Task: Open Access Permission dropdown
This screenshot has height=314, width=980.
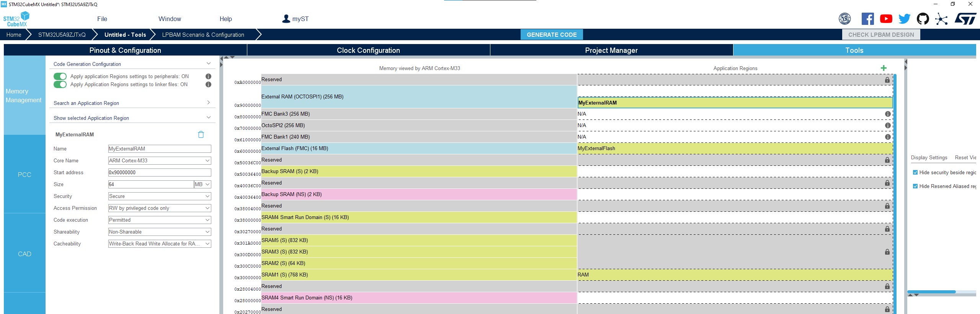Action: pos(160,208)
